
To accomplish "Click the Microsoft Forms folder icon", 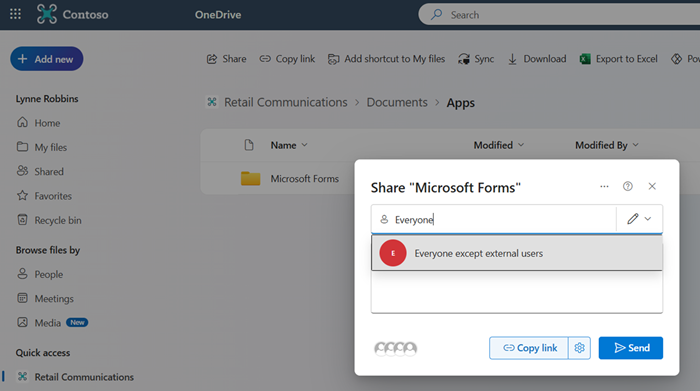I will [250, 179].
